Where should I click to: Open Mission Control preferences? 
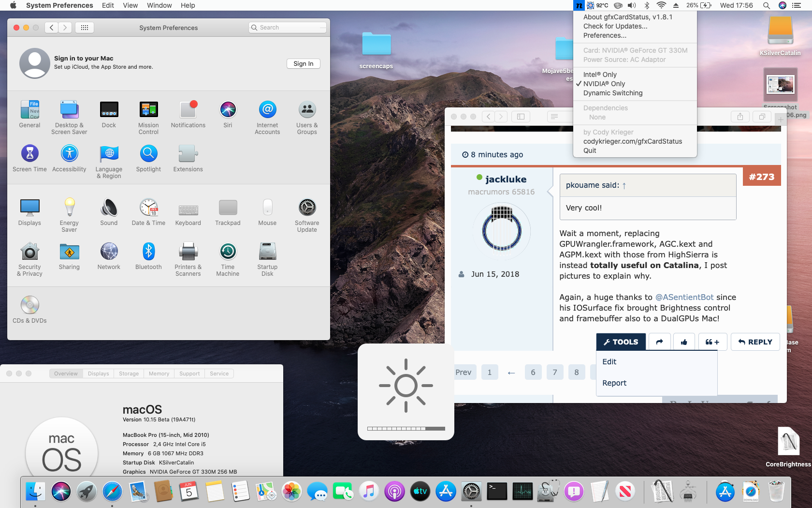(x=148, y=118)
